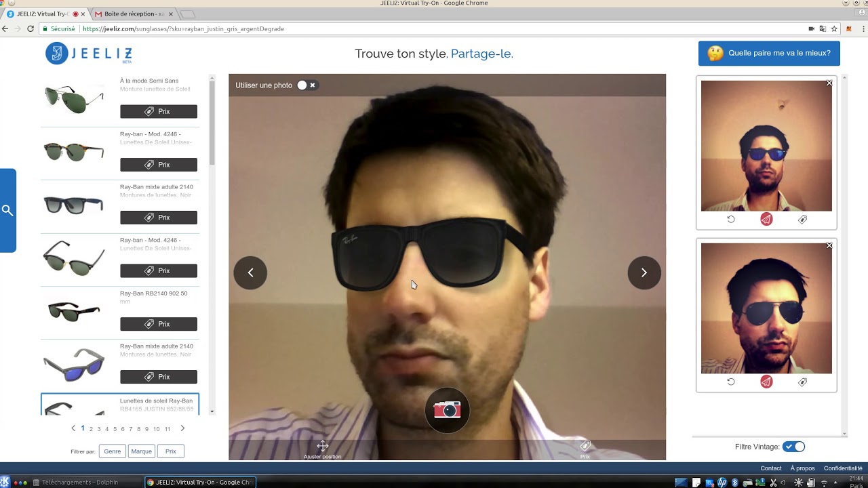This screenshot has width=868, height=488.
Task: Open the Prix filter
Action: [171, 451]
